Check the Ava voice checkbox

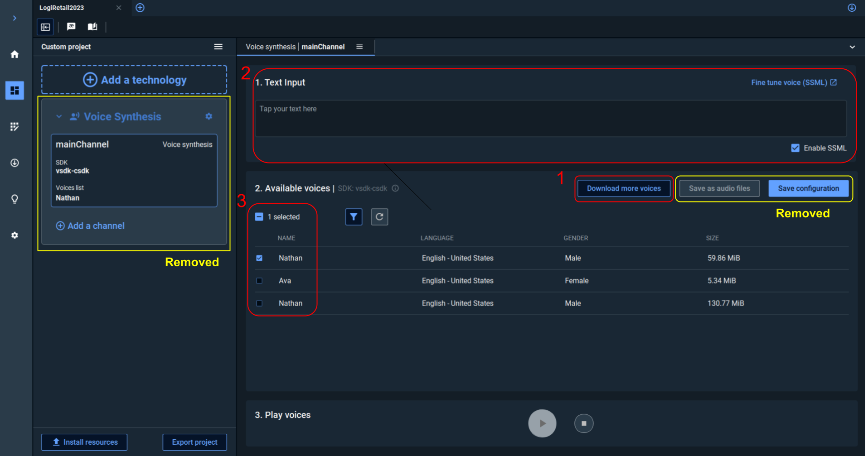coord(259,281)
